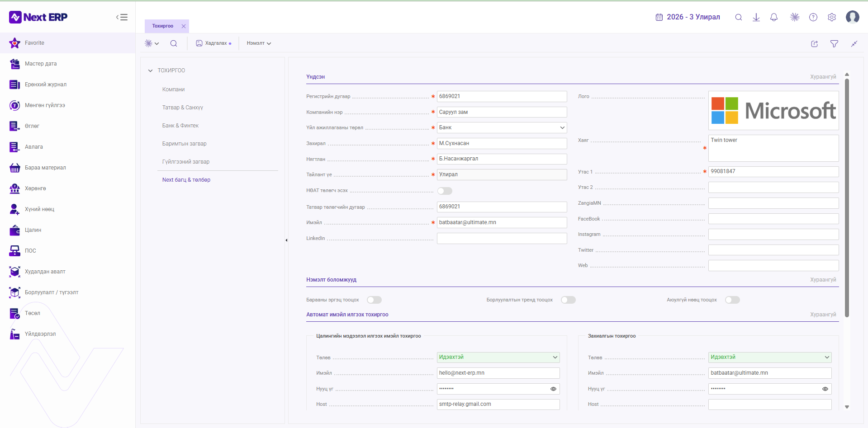Open Нэмэлт dropdown menu
Viewport: 868px width, 428px height.
(x=259, y=43)
